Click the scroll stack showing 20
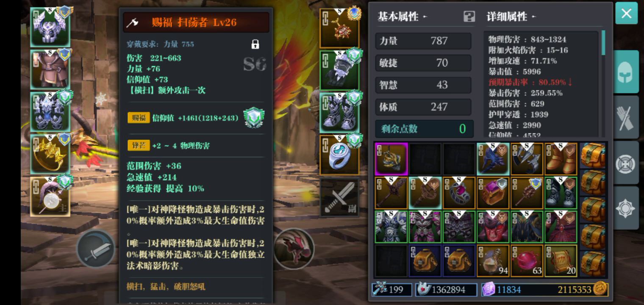The image size is (644, 305). pyautogui.click(x=561, y=261)
